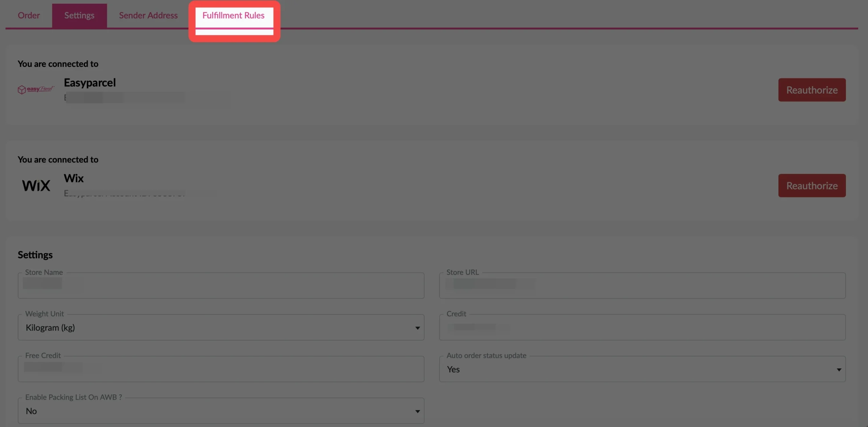Switch to the Order tab
This screenshot has height=427, width=868.
(29, 15)
